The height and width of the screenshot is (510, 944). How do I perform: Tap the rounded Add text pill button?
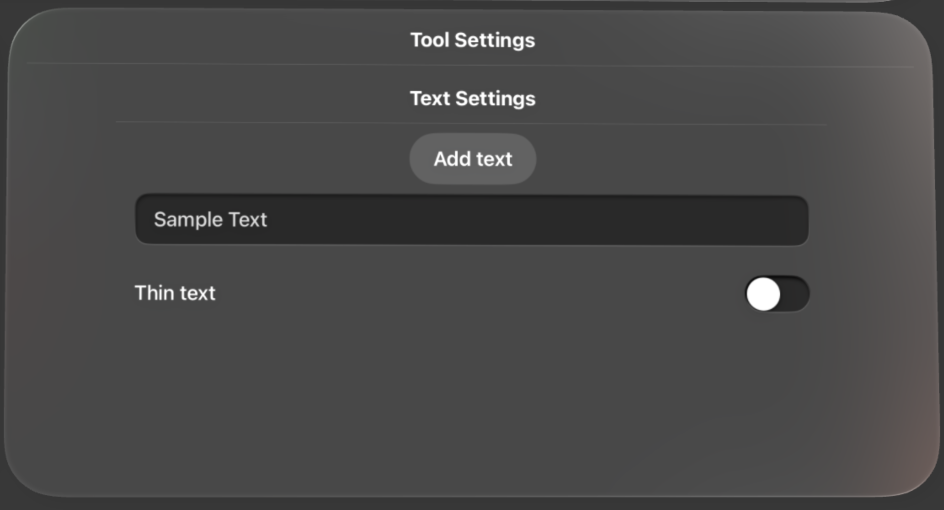(x=472, y=159)
